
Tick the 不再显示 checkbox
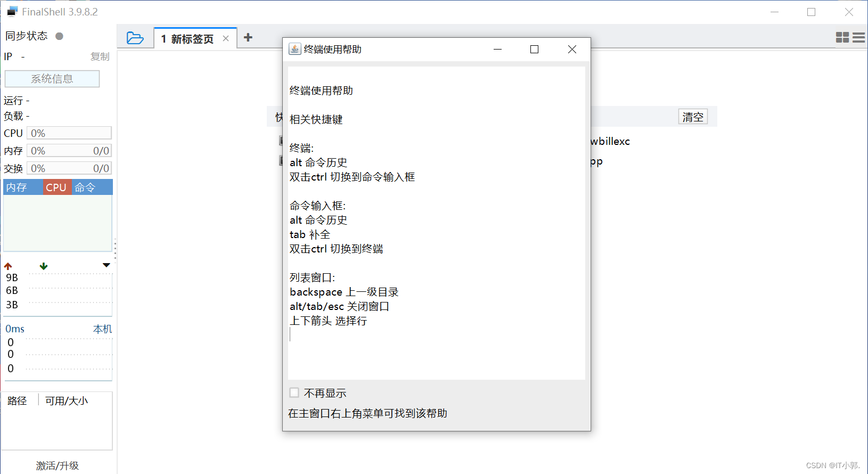click(294, 393)
